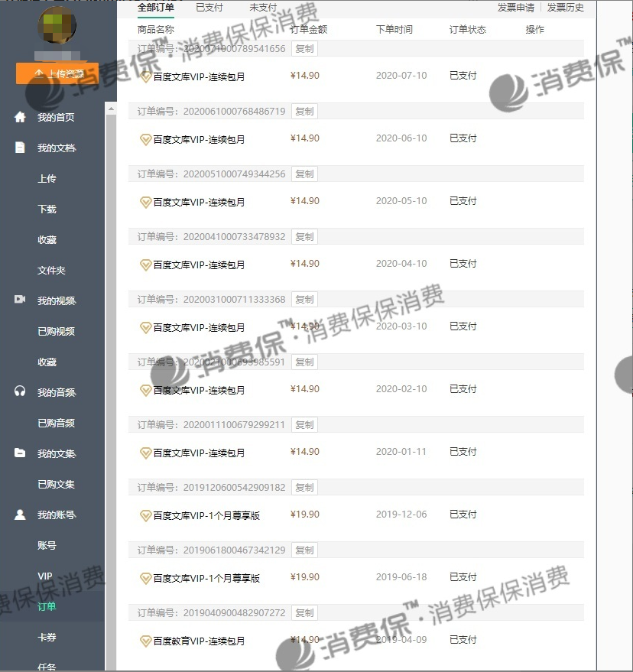Click the VIP diamond icon for the 2019-06-18 order
Image resolution: width=633 pixels, height=672 pixels.
[x=146, y=578]
